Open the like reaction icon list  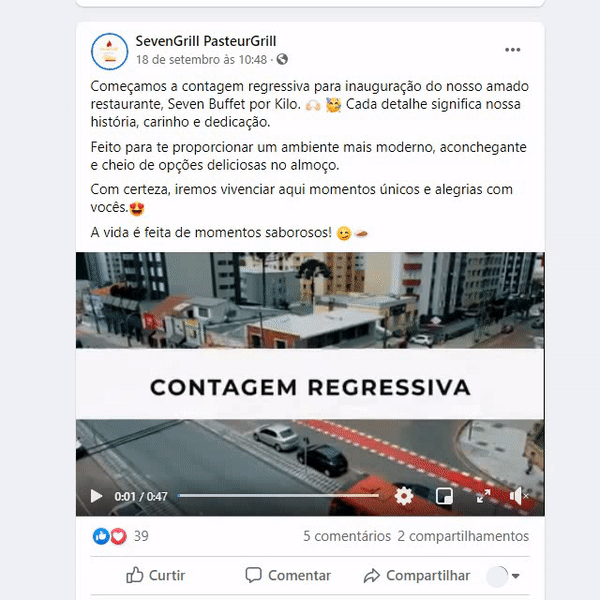101,536
